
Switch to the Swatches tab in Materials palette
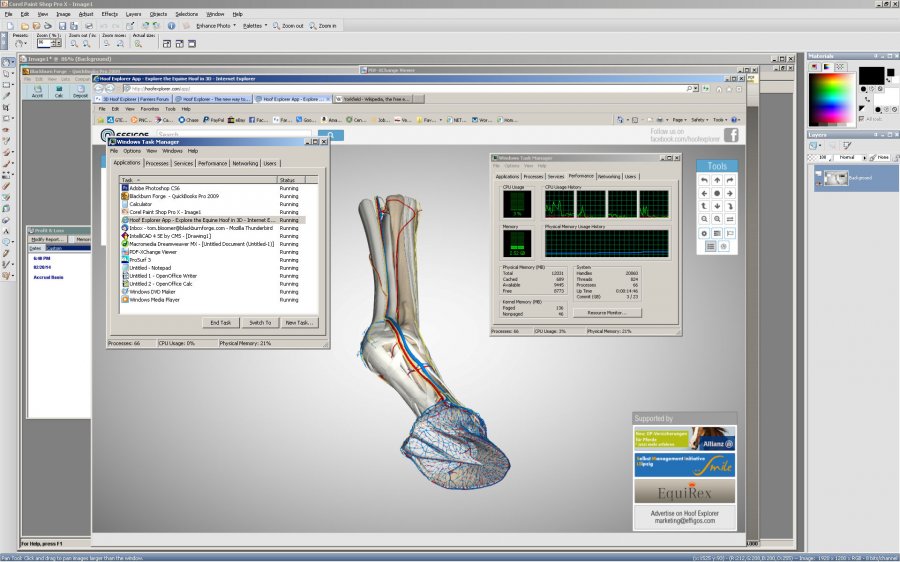(840, 67)
